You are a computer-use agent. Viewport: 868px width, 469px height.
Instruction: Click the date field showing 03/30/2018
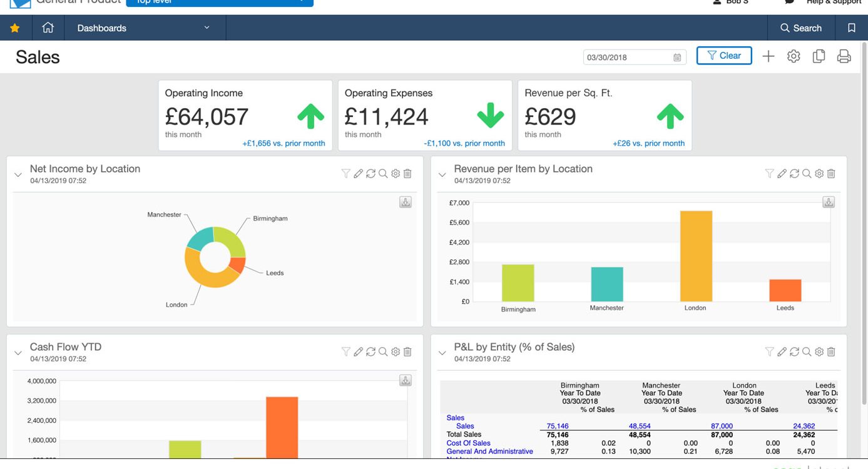[x=634, y=57]
